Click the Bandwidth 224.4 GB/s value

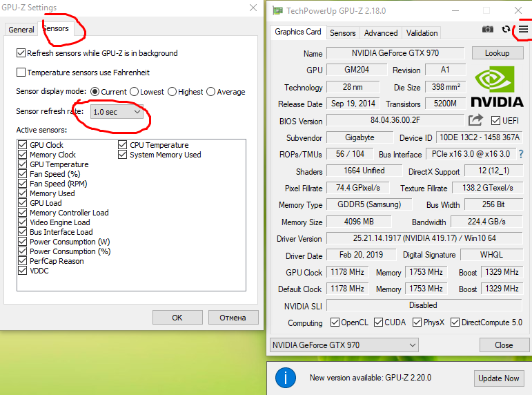click(x=486, y=222)
